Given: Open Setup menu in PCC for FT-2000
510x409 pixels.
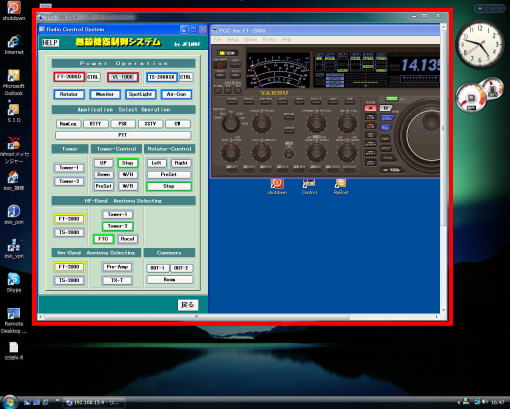Looking at the screenshot, I should tap(232, 39).
